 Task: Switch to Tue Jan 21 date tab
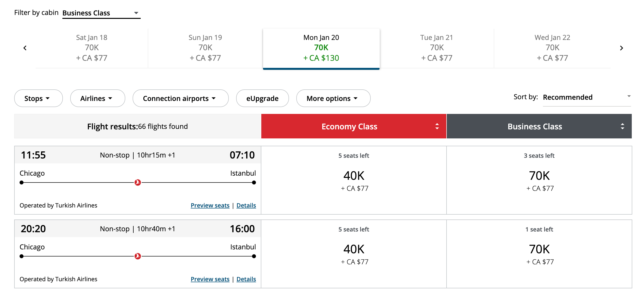click(x=437, y=48)
